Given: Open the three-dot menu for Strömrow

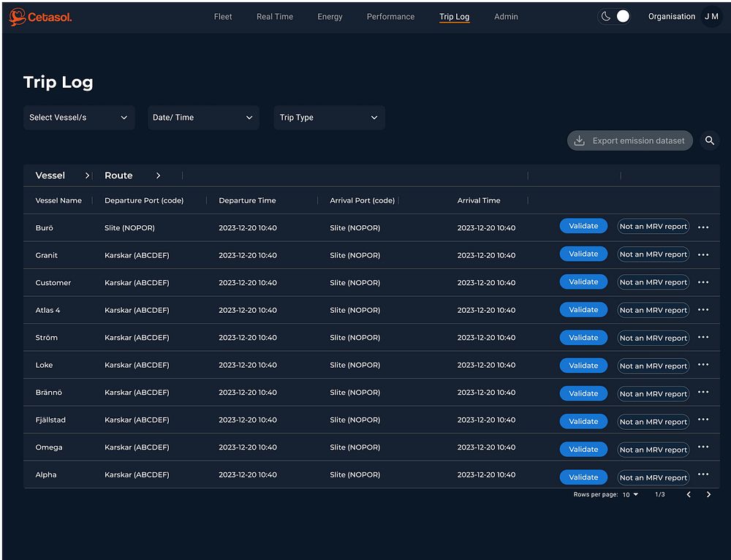Looking at the screenshot, I should click(x=703, y=337).
